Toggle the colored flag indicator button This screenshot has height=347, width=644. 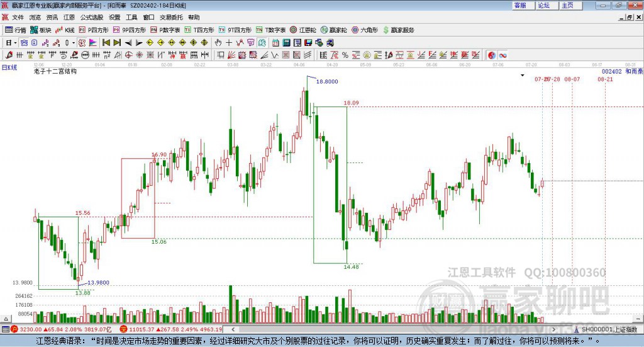[93, 42]
